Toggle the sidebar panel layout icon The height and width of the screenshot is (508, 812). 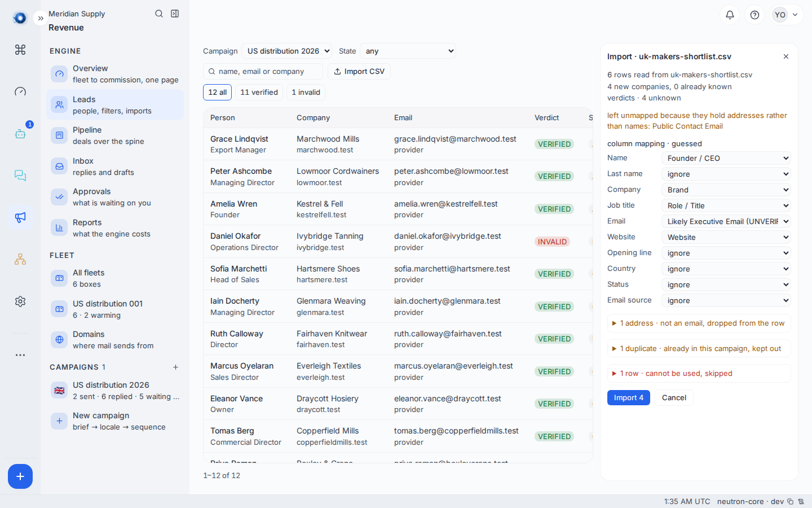175,14
